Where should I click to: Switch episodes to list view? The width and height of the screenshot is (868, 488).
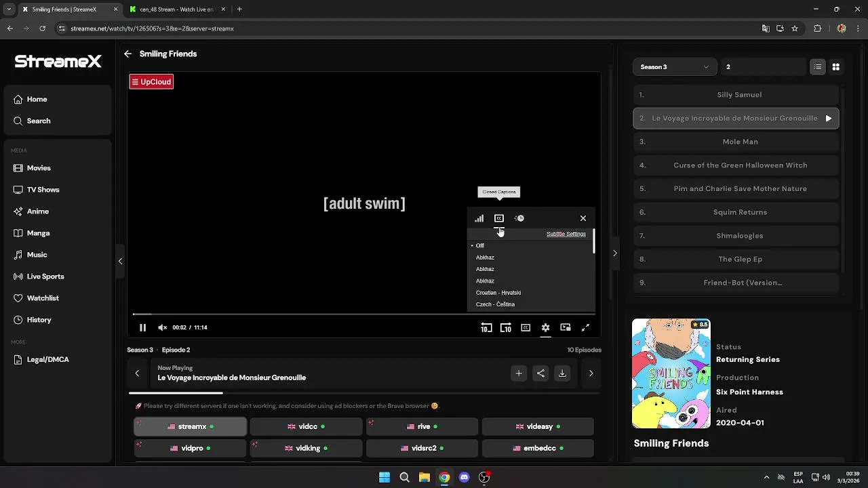[x=818, y=67]
